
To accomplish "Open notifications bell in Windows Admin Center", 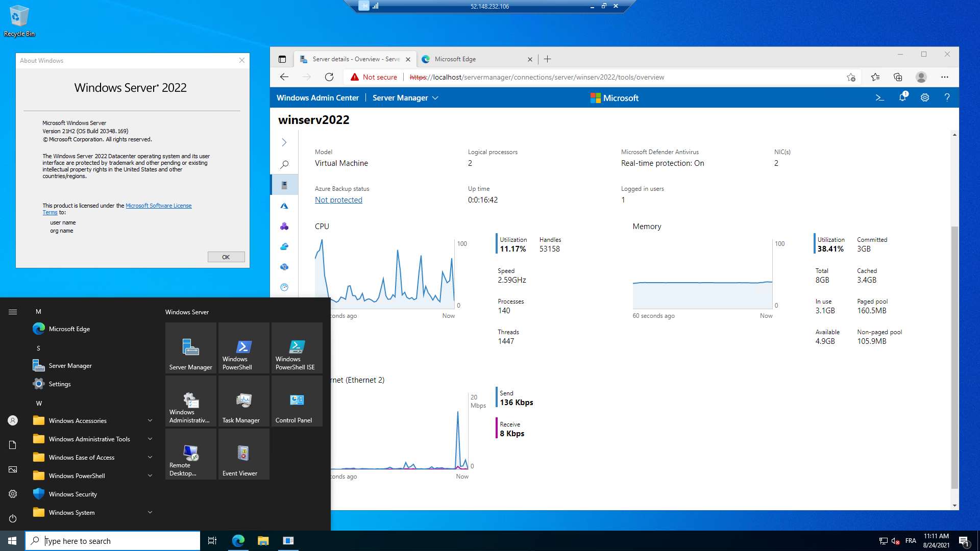I will pos(902,97).
